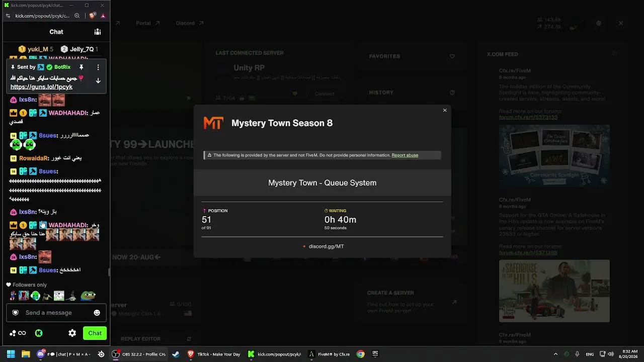Select the green headphones emote
The width and height of the screenshot is (644, 362).
pyautogui.click(x=36, y=296)
